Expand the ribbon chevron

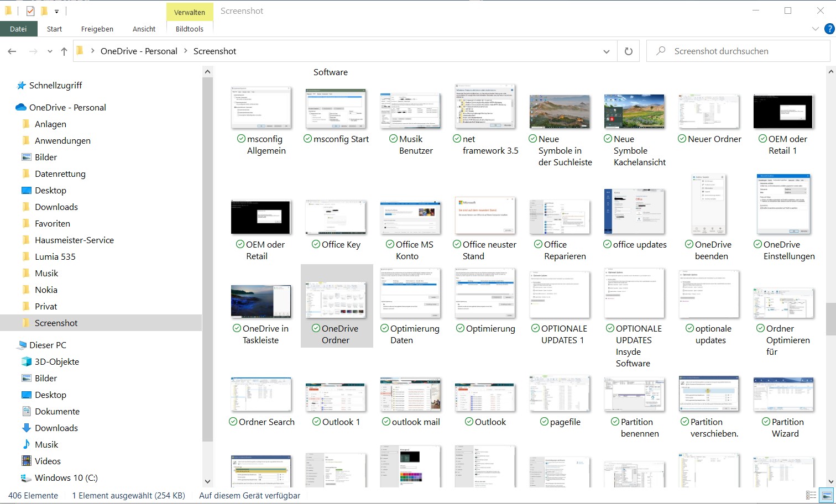tap(815, 29)
